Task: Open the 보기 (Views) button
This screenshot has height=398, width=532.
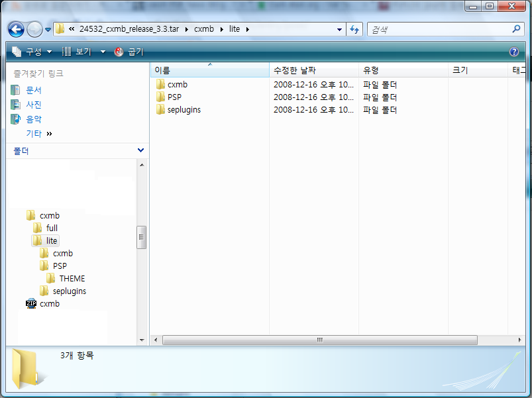Action: coord(78,52)
